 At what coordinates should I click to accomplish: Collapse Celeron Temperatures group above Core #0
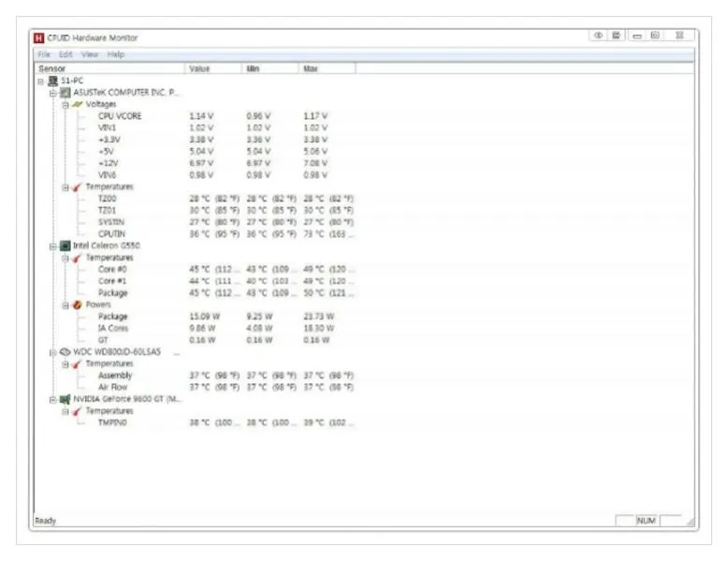click(x=66, y=258)
